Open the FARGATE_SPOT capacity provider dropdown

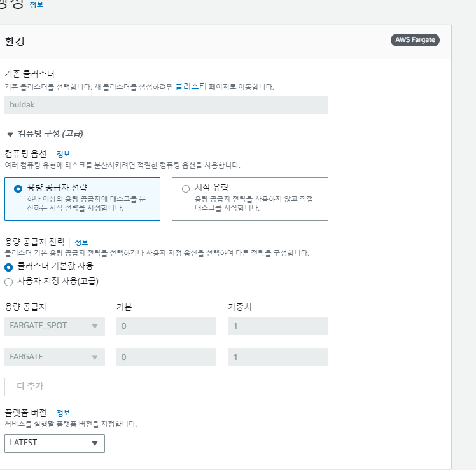[54, 326]
